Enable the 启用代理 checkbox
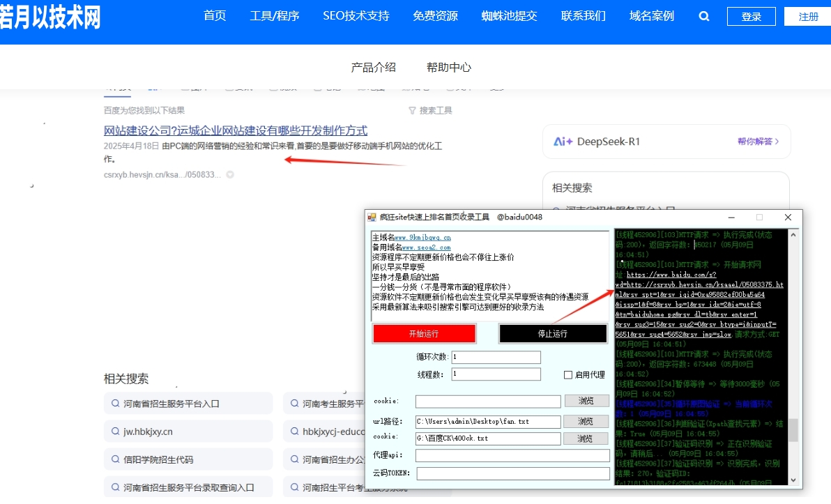The image size is (831, 504). (x=568, y=374)
